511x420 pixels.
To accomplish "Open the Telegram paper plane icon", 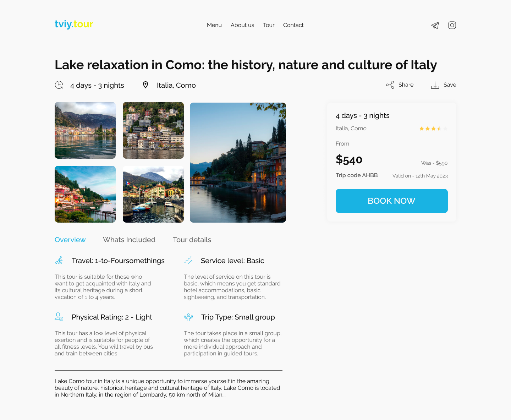I will [x=435, y=25].
